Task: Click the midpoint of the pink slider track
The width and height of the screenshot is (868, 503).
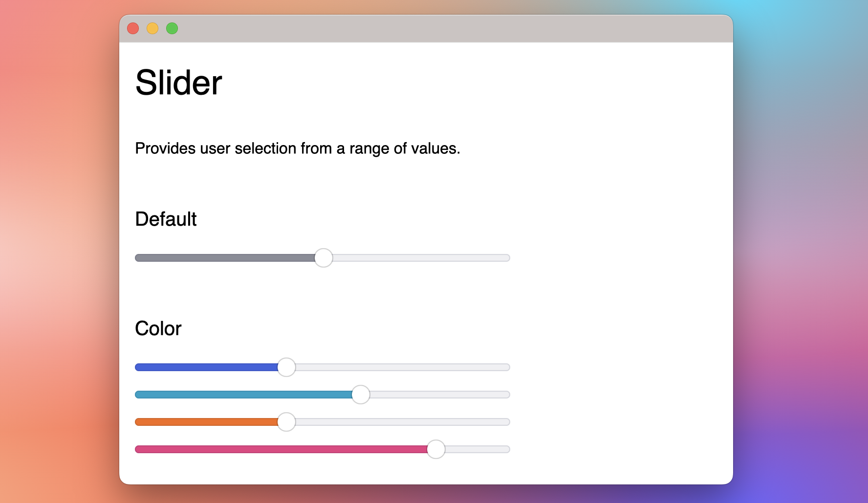Action: pos(322,448)
